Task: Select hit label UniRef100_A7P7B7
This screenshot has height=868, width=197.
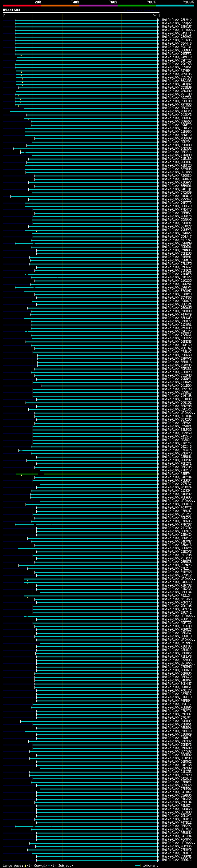Action: tap(177, 525)
